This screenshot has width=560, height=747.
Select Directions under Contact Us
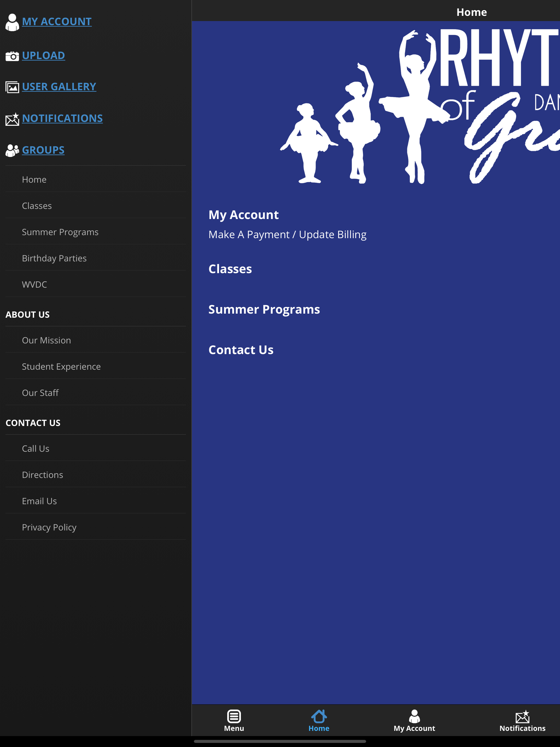[96, 475]
